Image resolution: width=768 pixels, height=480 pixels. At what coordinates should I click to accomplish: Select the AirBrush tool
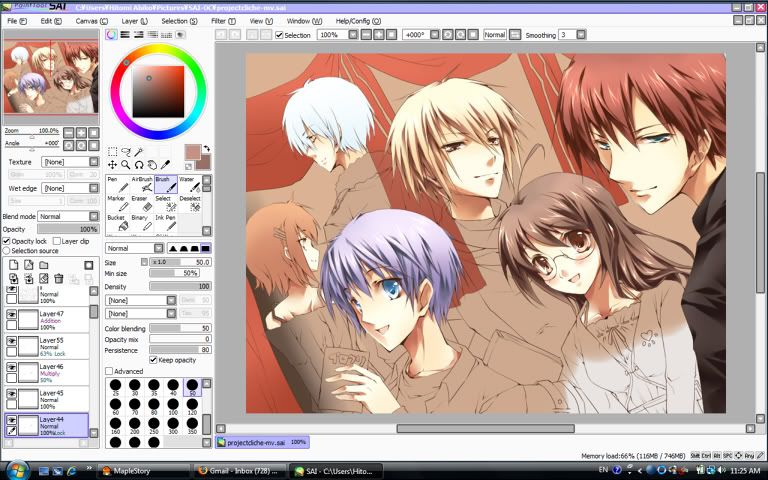[142, 184]
